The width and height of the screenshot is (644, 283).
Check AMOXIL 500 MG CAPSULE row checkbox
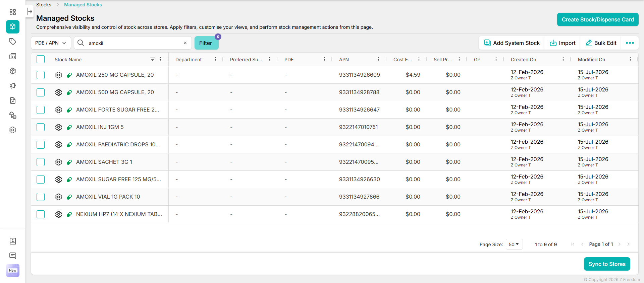tap(41, 92)
